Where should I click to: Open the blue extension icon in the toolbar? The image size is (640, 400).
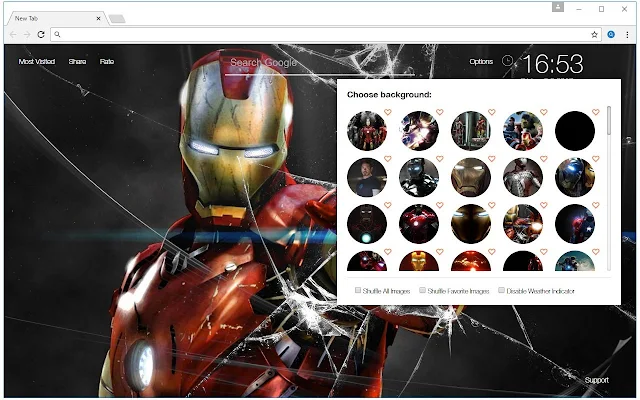611,35
